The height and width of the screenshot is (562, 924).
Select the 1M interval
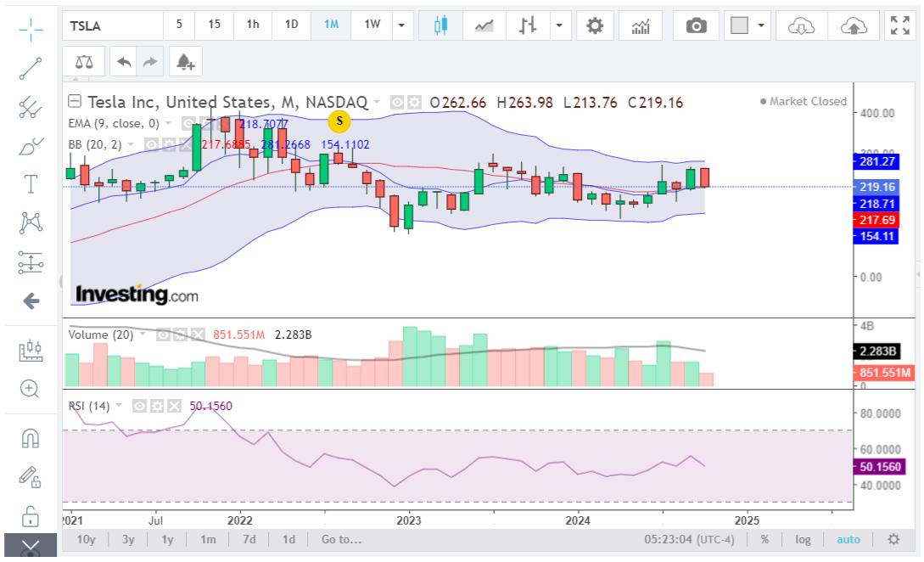tap(331, 25)
